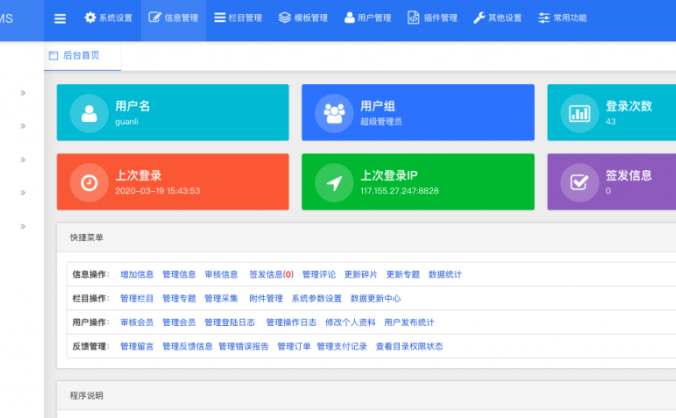Open the 管理操作日志 link
Image resolution: width=676 pixels, height=418 pixels.
pos(291,322)
